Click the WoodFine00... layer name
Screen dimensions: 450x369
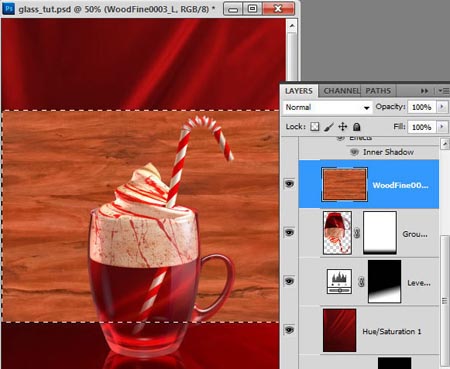click(400, 185)
